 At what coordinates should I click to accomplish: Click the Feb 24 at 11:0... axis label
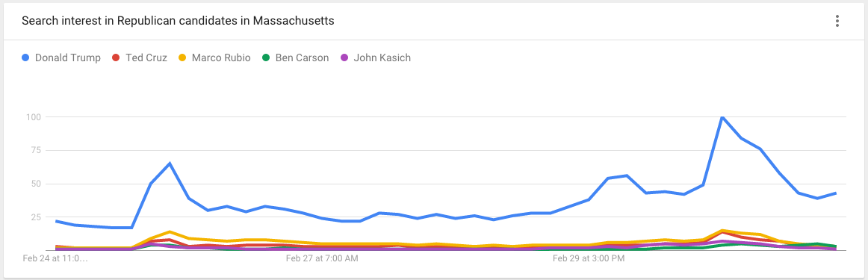tap(55, 258)
